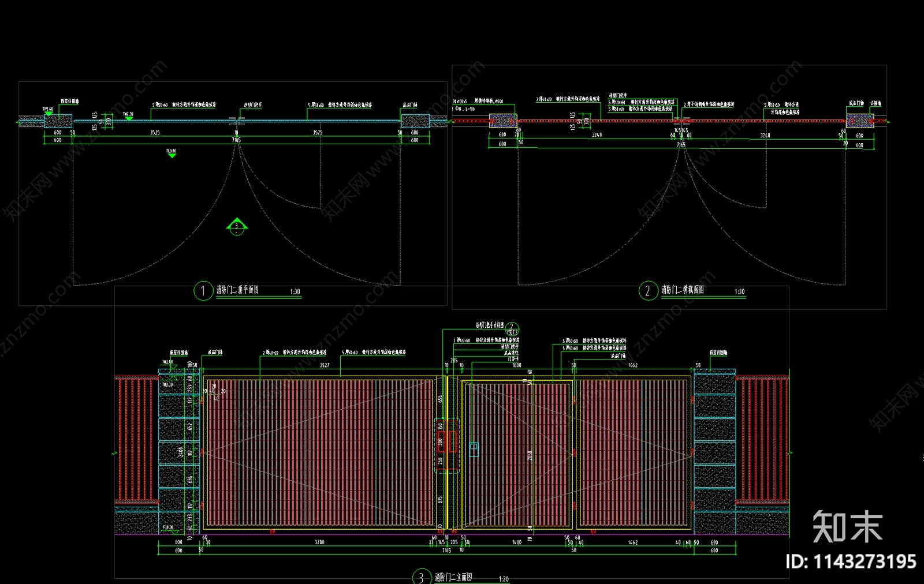
Task: Pick the 1662 dimension above the right panel
Action: click(633, 365)
